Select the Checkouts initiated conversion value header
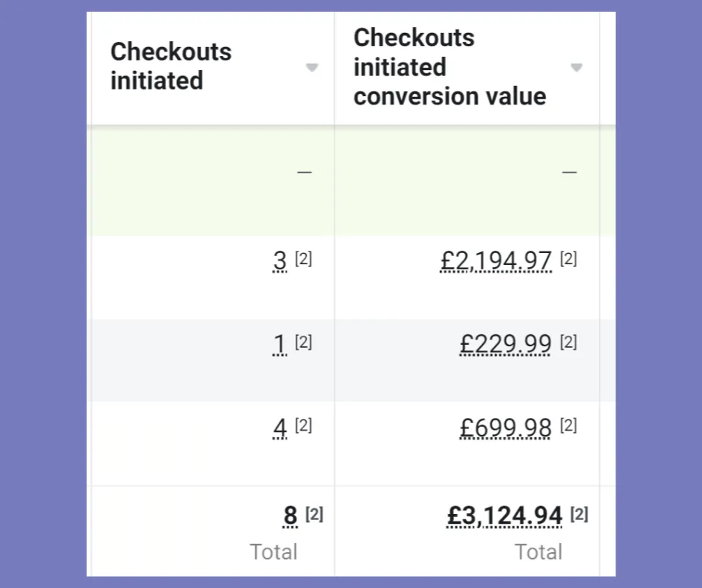702x588 pixels. (x=450, y=67)
